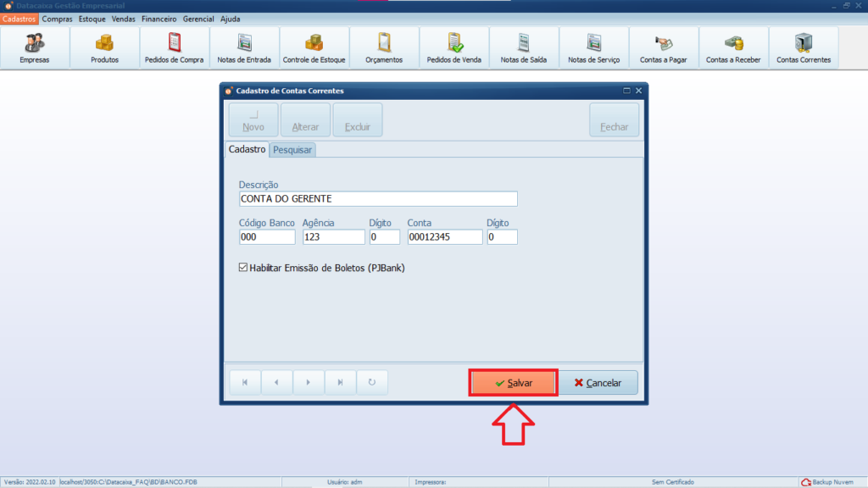The height and width of the screenshot is (488, 868).
Task: Open the Gerencial menu
Action: pyautogui.click(x=198, y=19)
